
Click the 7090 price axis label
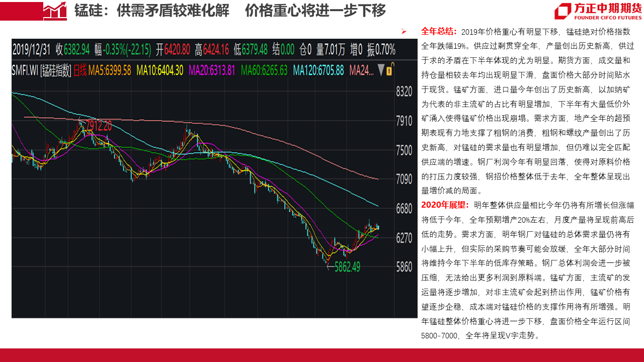[405, 179]
